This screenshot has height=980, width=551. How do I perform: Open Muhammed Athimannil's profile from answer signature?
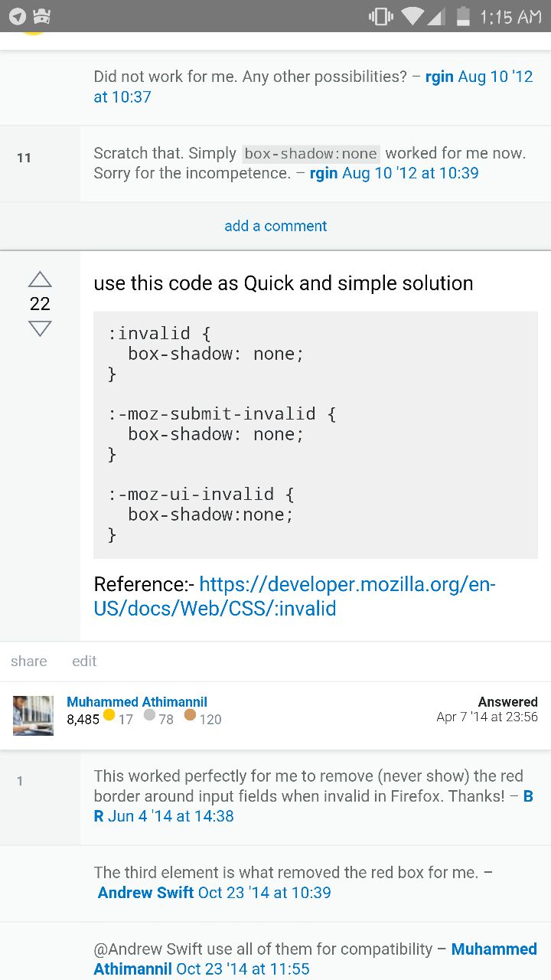(137, 701)
